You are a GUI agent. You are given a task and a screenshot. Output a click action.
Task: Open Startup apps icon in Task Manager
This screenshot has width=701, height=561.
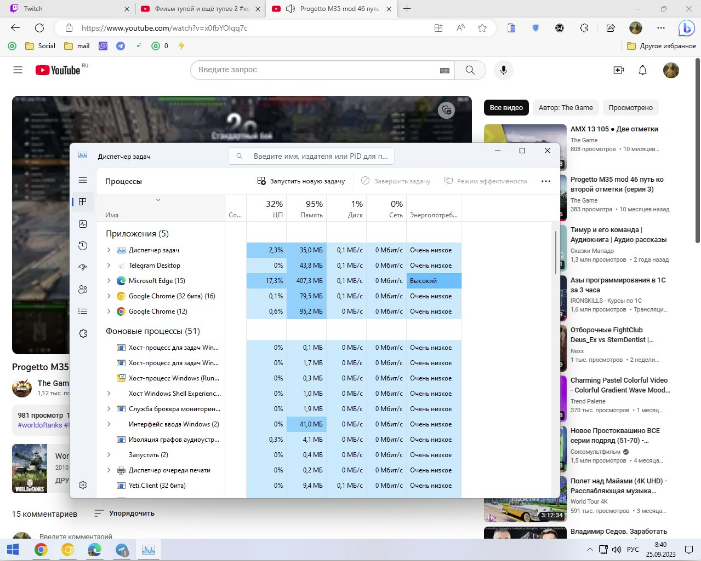pyautogui.click(x=83, y=267)
